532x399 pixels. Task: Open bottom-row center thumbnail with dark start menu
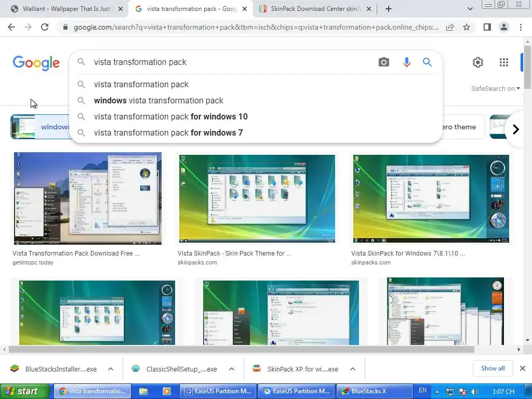(281, 312)
